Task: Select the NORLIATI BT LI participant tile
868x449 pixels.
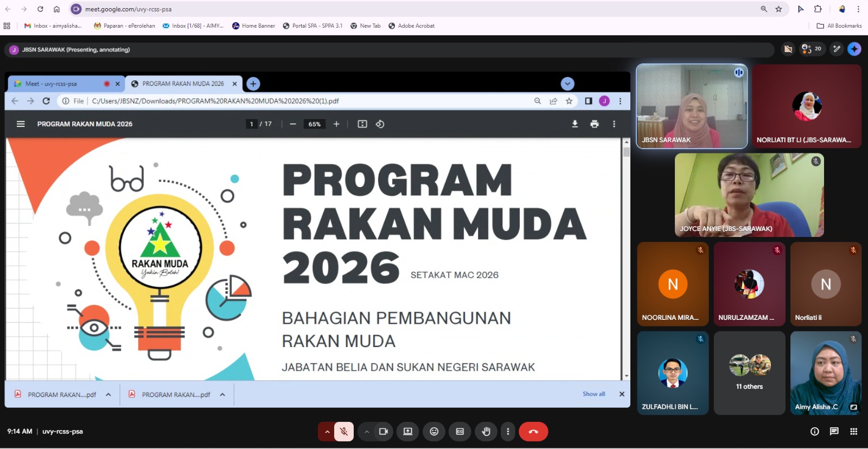Action: click(807, 106)
